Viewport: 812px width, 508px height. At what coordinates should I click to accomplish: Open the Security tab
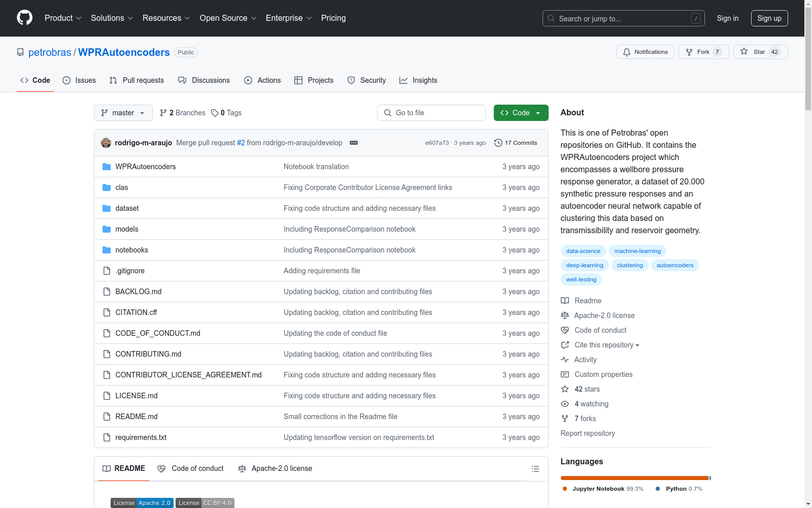(366, 80)
